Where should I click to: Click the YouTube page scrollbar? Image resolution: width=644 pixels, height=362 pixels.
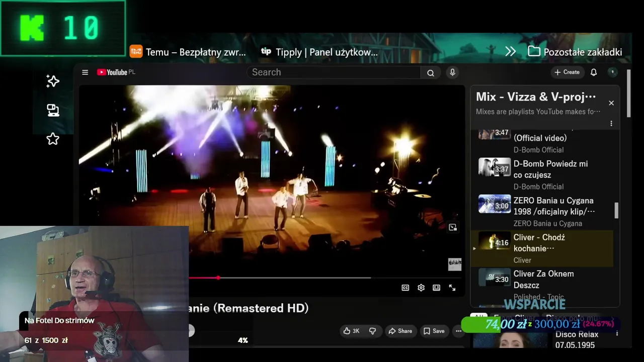point(628,94)
